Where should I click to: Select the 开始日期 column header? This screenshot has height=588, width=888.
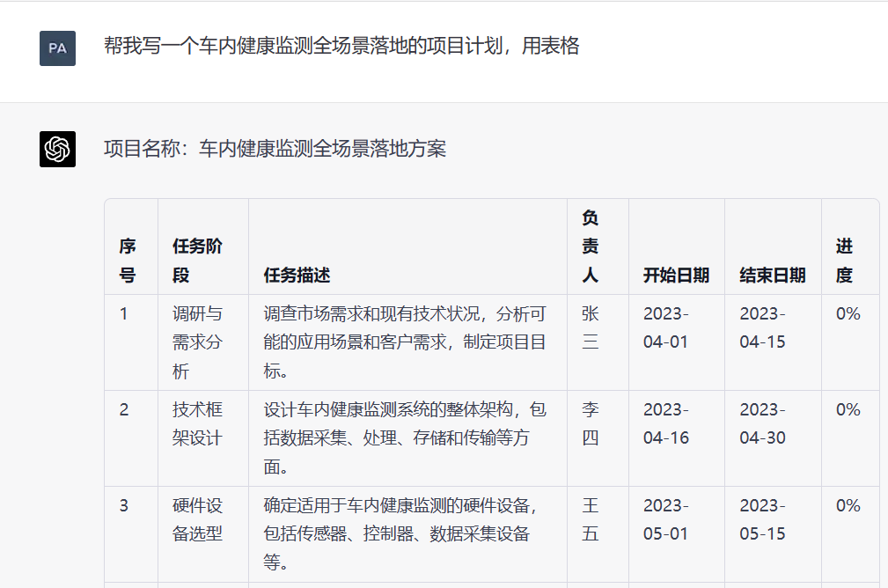(x=676, y=276)
